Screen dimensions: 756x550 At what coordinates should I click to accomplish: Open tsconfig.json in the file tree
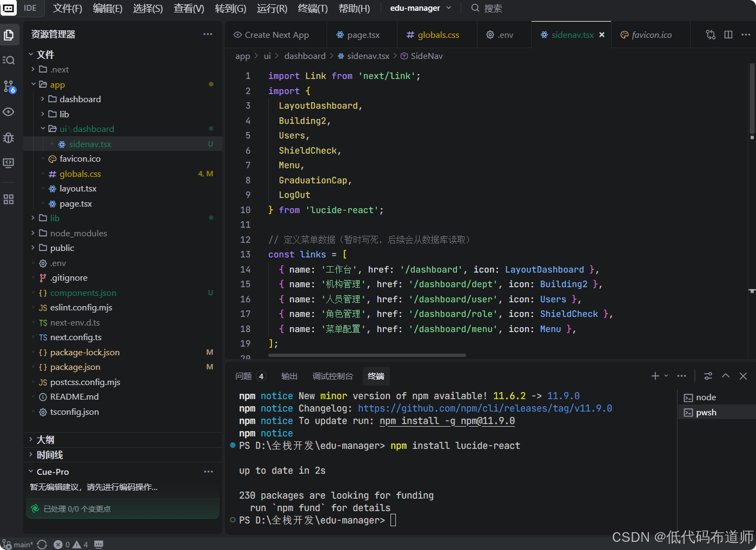(123, 412)
